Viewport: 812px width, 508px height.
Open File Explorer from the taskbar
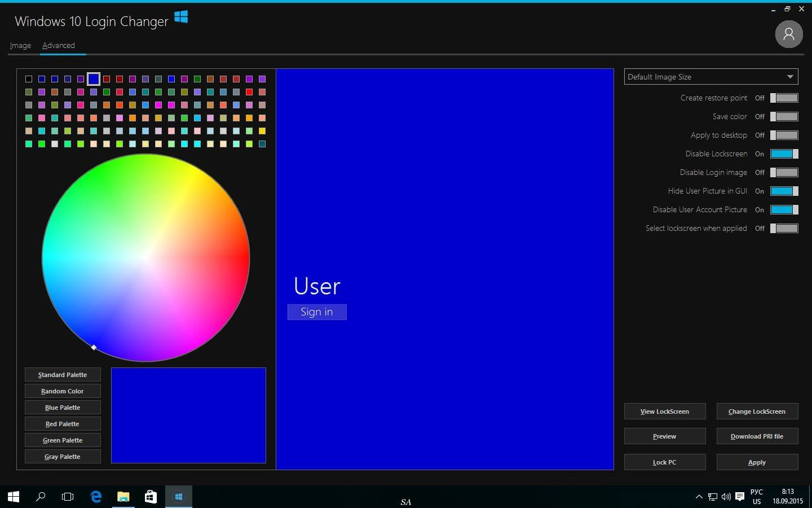tap(123, 497)
